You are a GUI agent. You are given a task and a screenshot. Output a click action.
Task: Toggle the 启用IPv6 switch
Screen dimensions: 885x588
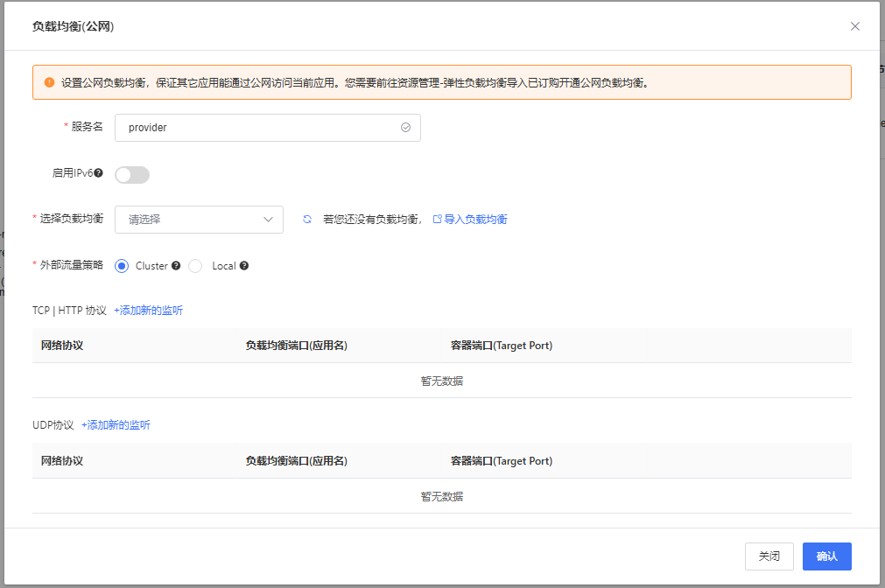tap(132, 175)
